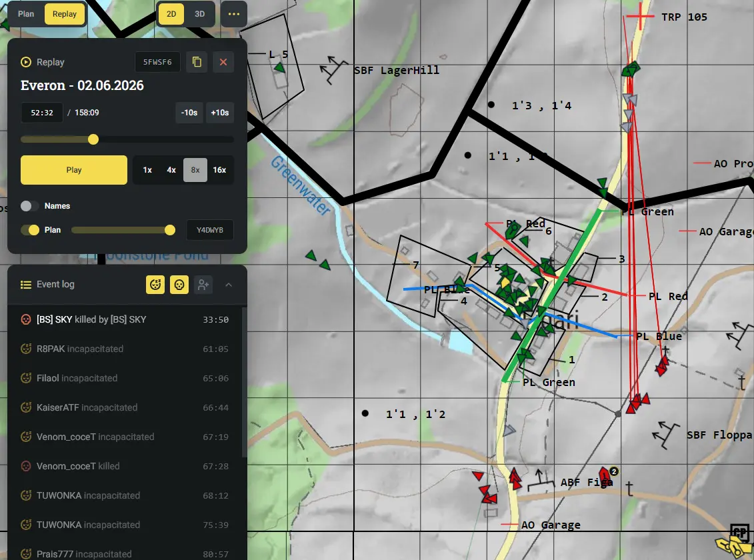Toggle incapacitated events filter icon
This screenshot has width=754, height=560.
(155, 285)
